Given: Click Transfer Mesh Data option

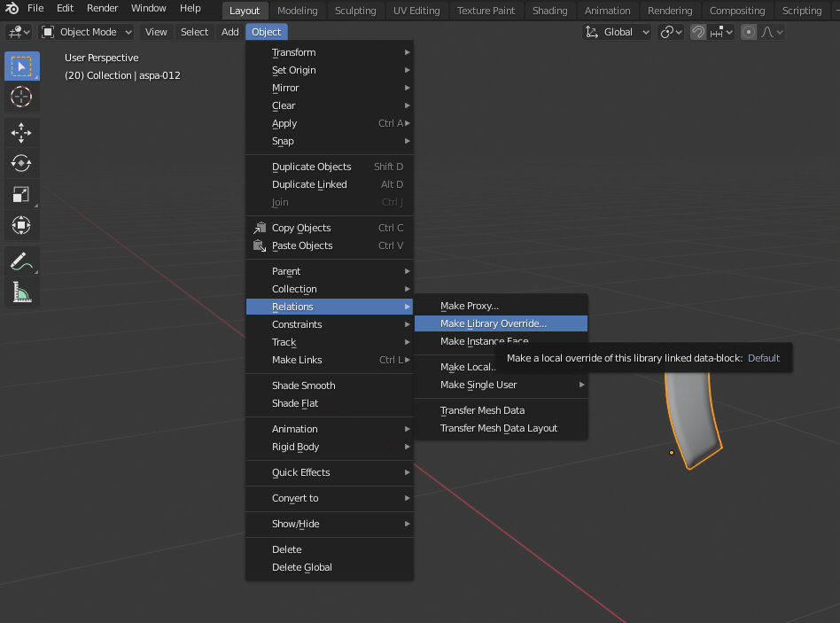Looking at the screenshot, I should pyautogui.click(x=482, y=410).
